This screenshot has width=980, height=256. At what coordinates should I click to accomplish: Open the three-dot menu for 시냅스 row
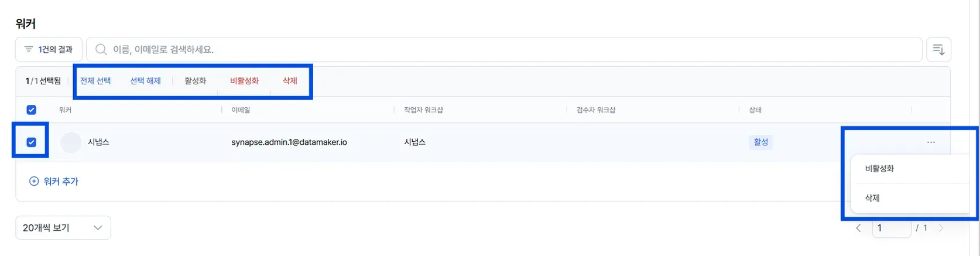(x=931, y=142)
